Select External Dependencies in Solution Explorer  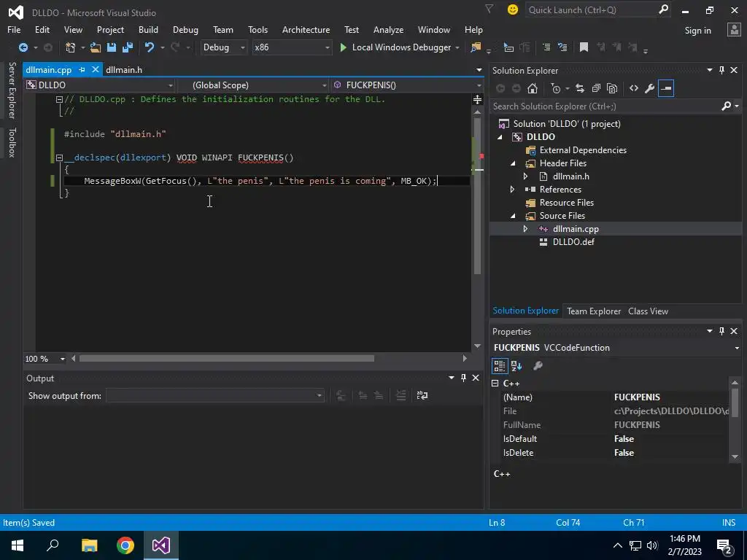click(x=583, y=150)
